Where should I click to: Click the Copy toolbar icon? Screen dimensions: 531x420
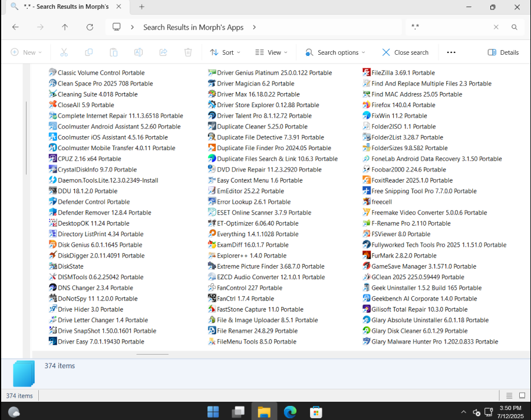point(89,52)
